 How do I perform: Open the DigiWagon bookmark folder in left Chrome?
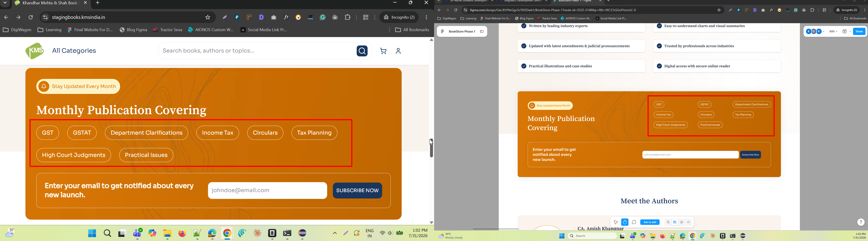17,30
